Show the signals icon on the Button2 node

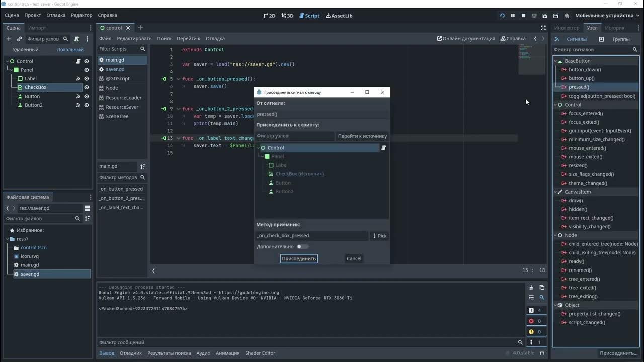78,105
